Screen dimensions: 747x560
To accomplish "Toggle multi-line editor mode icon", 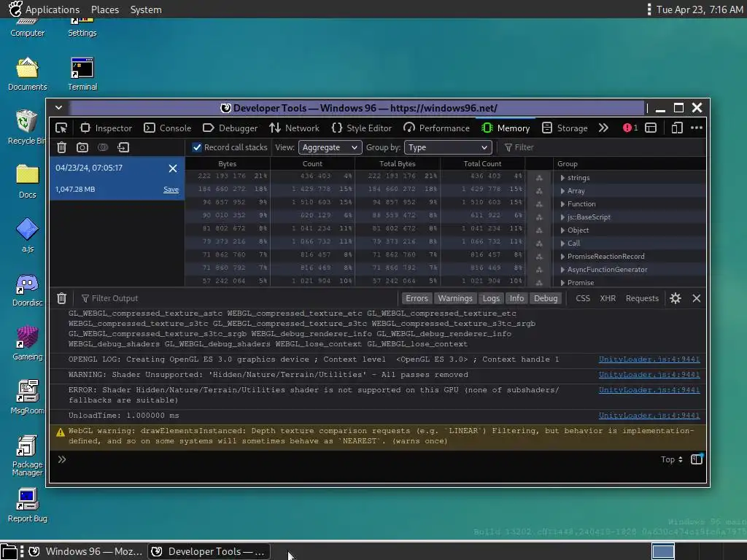I will tap(697, 459).
